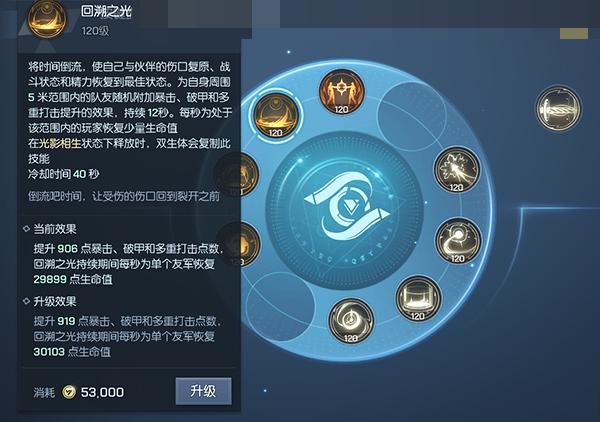Click the 升级效果 section header
600x422 pixels.
(55, 301)
